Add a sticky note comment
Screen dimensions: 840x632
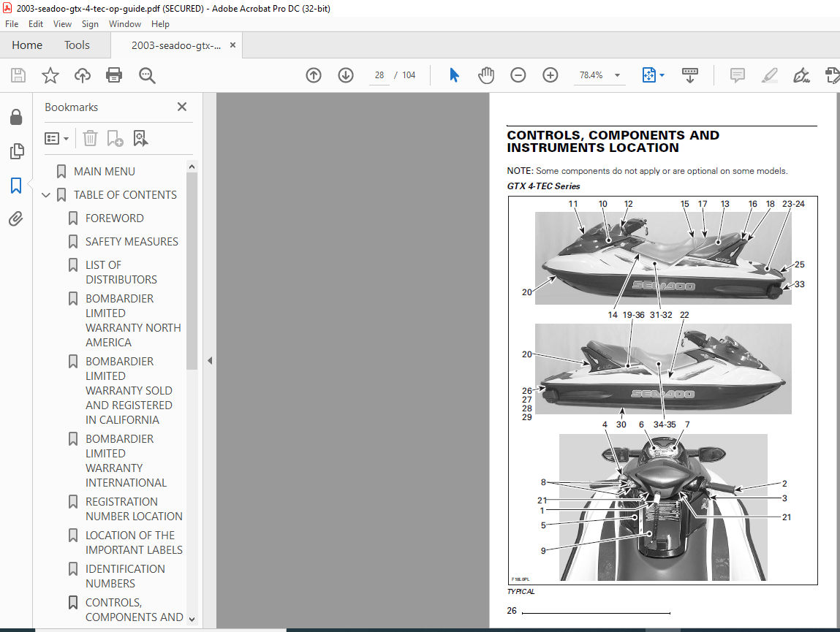[x=738, y=75]
